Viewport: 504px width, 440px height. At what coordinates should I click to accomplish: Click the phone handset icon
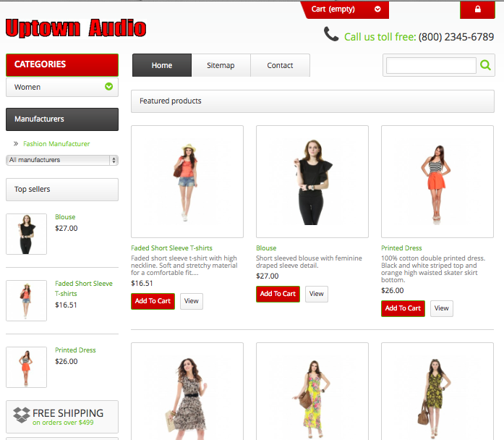tap(331, 34)
